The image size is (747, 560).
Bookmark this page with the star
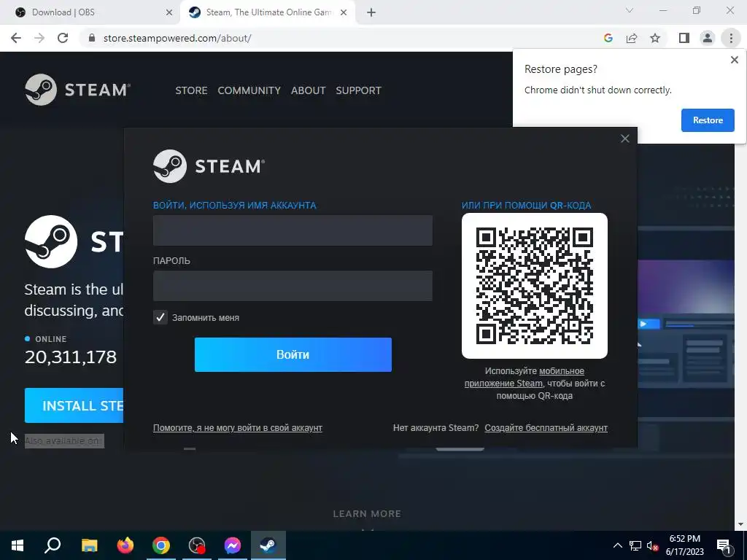[x=655, y=38]
